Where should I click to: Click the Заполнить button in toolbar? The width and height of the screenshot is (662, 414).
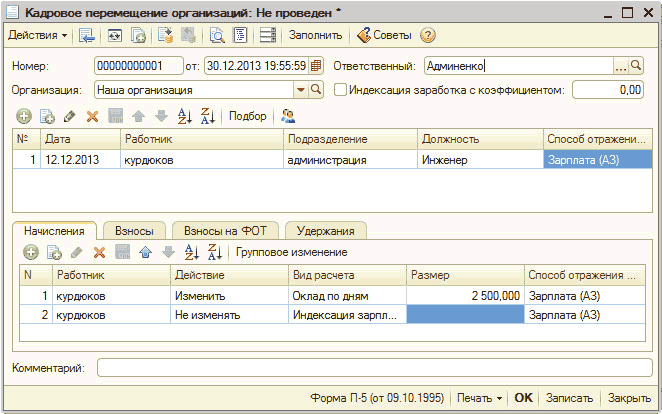(315, 35)
